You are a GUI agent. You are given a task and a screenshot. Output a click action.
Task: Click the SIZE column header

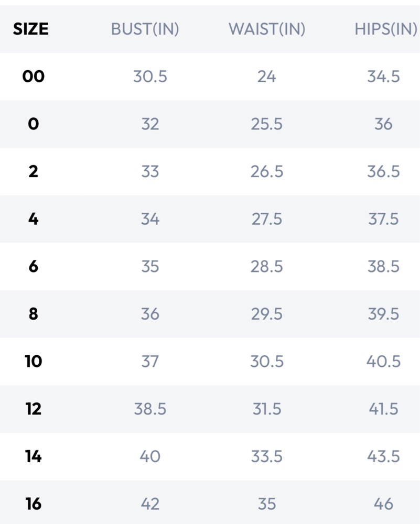point(31,29)
